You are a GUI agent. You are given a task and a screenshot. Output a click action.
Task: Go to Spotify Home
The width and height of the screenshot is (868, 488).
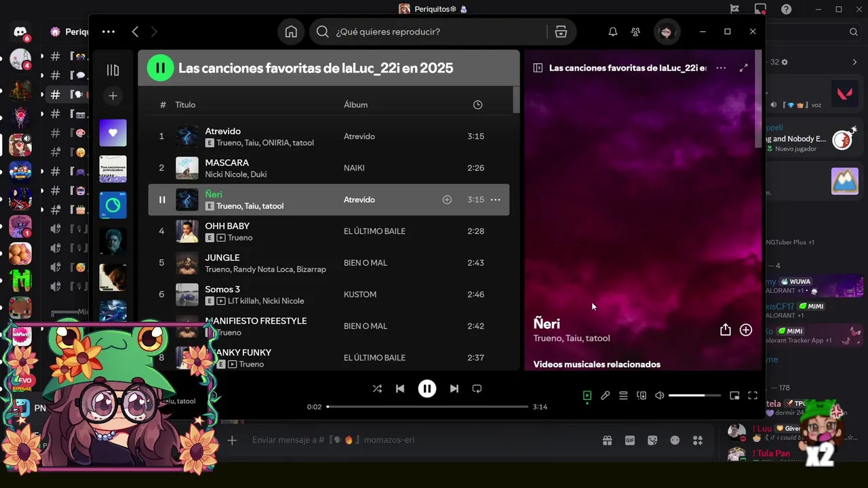coord(291,32)
